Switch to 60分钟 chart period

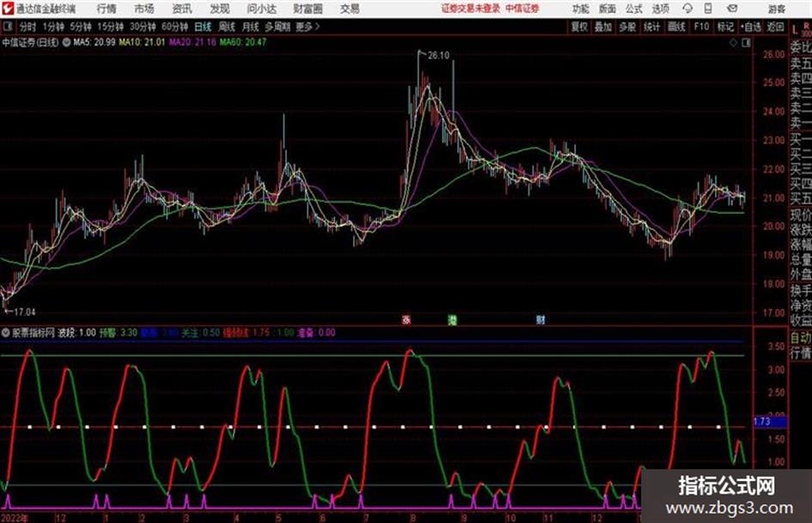tap(174, 27)
